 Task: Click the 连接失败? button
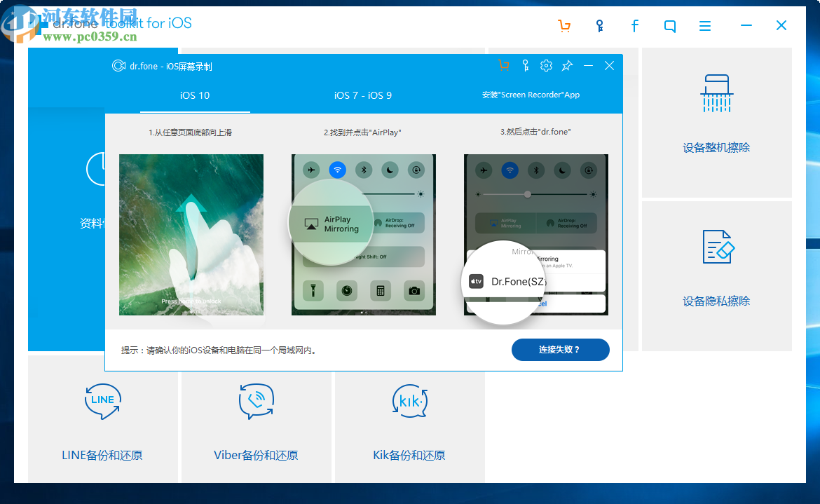tap(560, 349)
